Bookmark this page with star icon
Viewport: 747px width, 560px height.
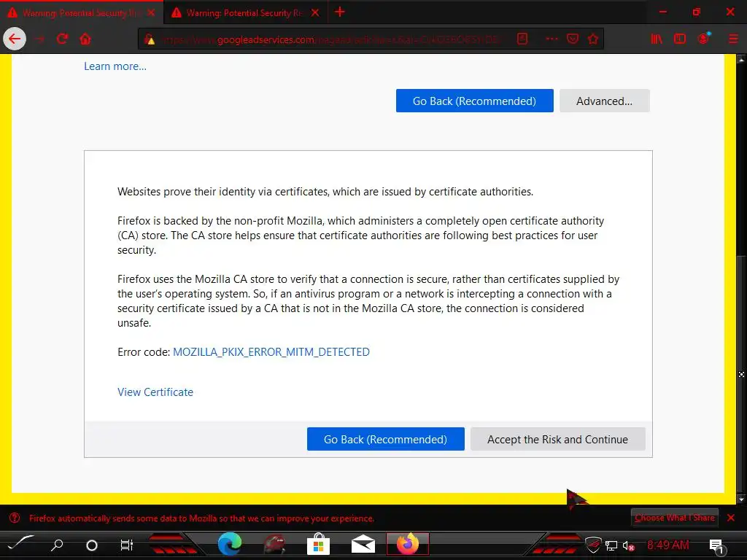click(593, 39)
